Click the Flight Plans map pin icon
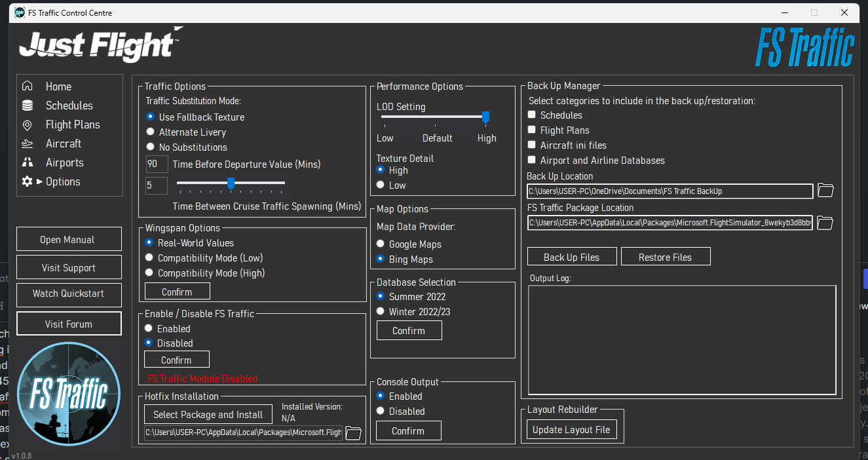This screenshot has height=460, width=868. click(27, 125)
